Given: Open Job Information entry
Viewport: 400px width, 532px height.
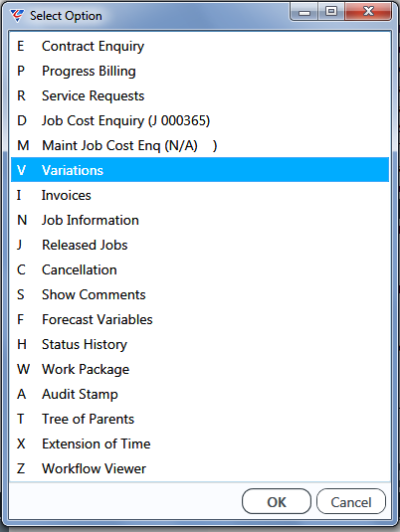Looking at the screenshot, I should click(x=200, y=220).
